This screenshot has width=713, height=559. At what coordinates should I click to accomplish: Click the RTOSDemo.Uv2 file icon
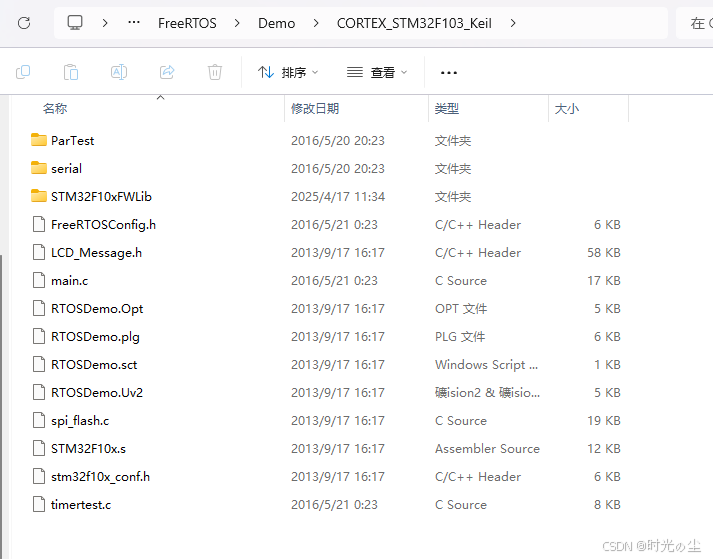click(39, 392)
